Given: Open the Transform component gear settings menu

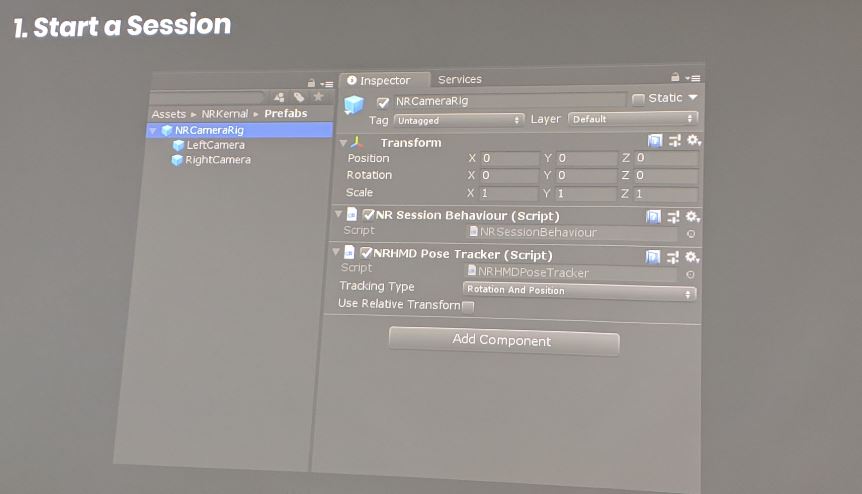Looking at the screenshot, I should pos(692,141).
